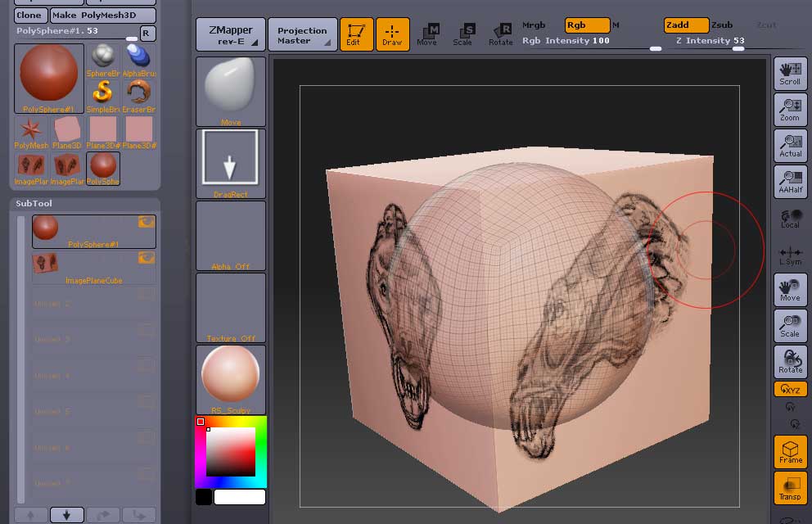Screen dimensions: 812x524
Task: Select the large PolySphere#1 current tool
Action: point(49,78)
